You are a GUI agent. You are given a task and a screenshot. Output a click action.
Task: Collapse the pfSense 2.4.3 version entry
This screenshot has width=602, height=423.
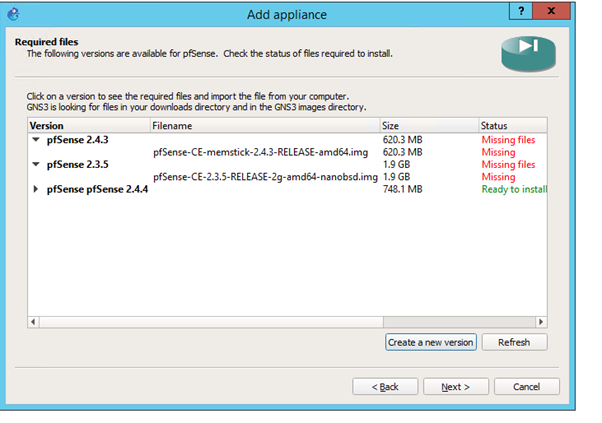(x=36, y=140)
